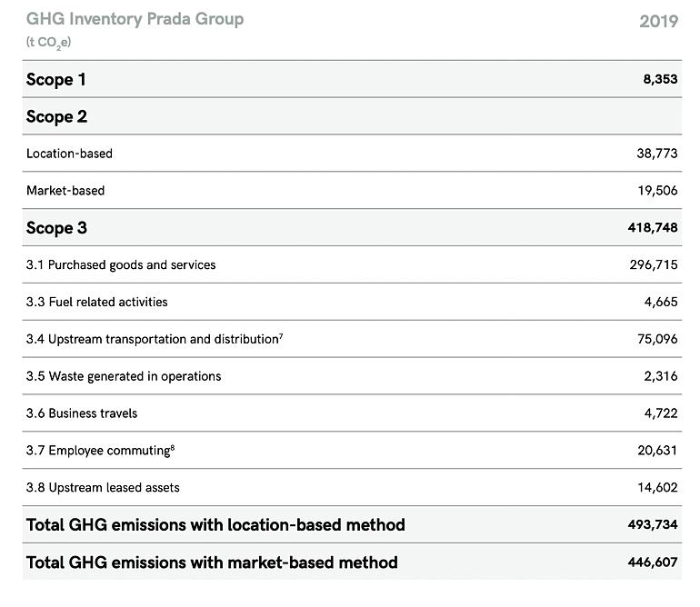
Task: Select 3.1 Purchased goods and services
Action: click(121, 264)
